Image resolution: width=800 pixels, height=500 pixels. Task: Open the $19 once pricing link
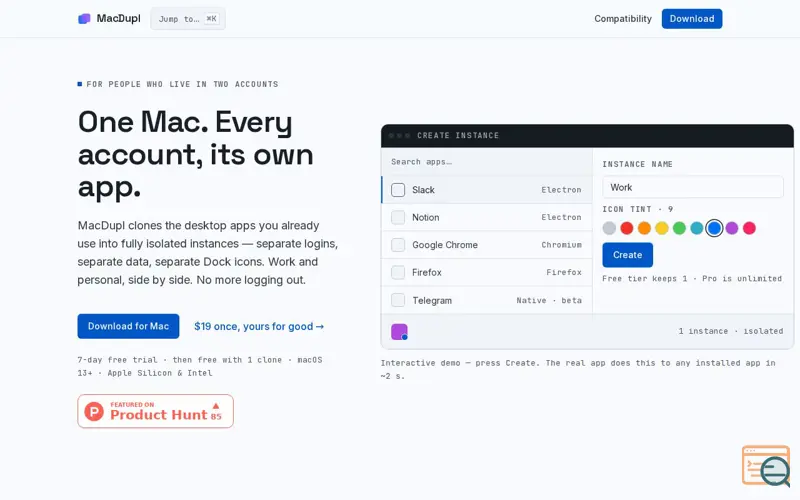tap(259, 327)
